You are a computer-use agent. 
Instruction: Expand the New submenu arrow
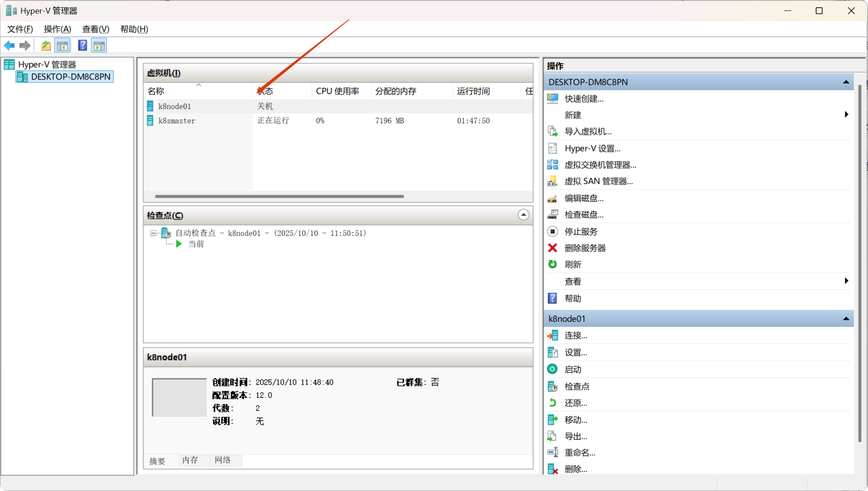(846, 115)
